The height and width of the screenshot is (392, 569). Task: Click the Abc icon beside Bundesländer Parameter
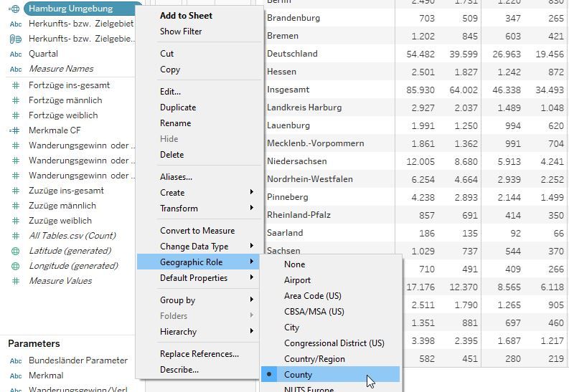[x=15, y=360]
